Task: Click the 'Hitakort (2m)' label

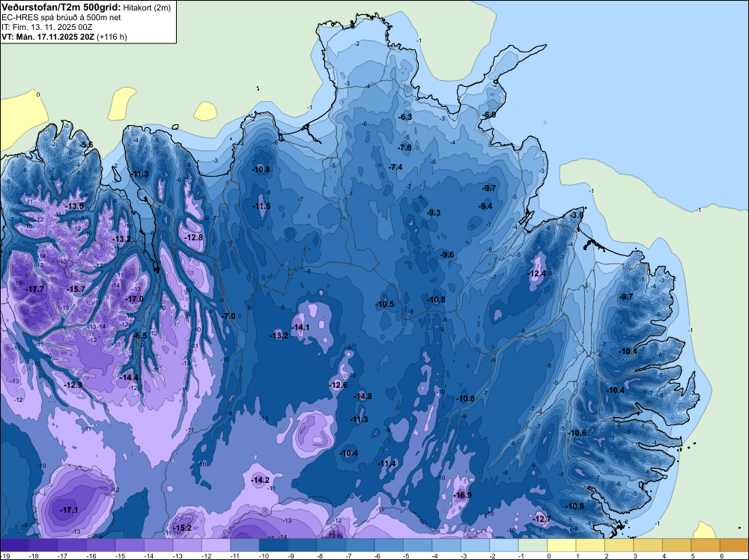Action: pos(146,7)
